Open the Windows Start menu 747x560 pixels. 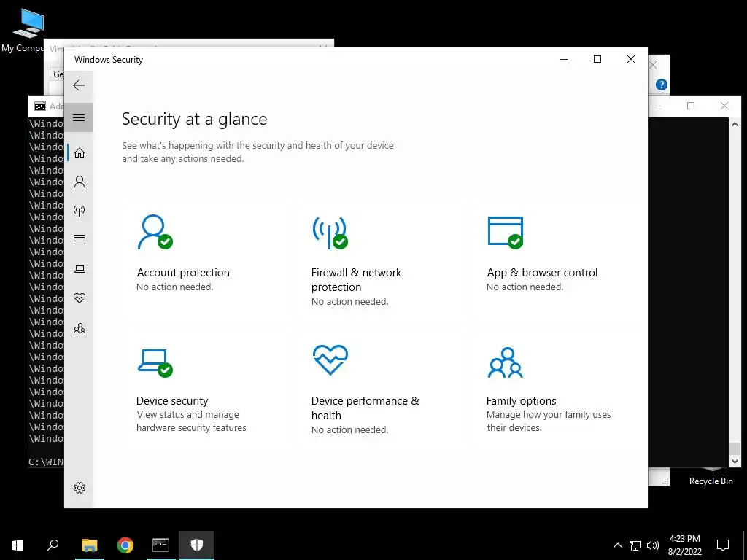(x=18, y=545)
